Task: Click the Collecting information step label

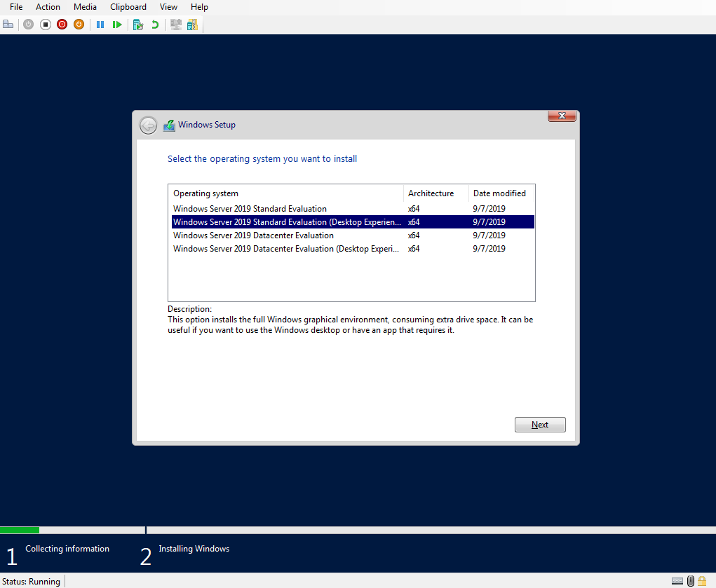Action: 67,549
